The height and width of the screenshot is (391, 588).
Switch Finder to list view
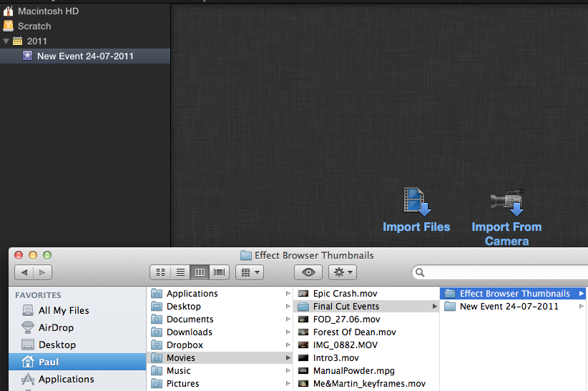point(180,272)
